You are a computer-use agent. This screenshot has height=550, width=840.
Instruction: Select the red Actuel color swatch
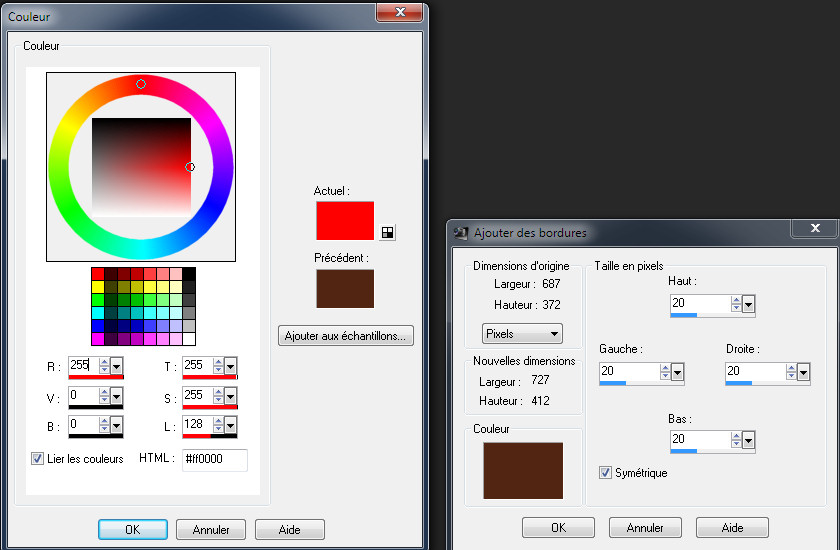coord(345,221)
